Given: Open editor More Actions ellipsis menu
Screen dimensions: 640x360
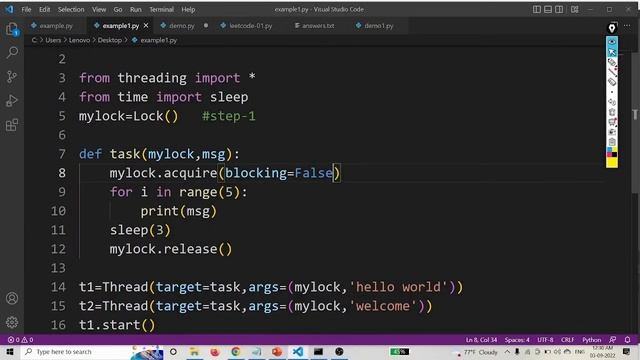Looking at the screenshot, I should (x=627, y=26).
